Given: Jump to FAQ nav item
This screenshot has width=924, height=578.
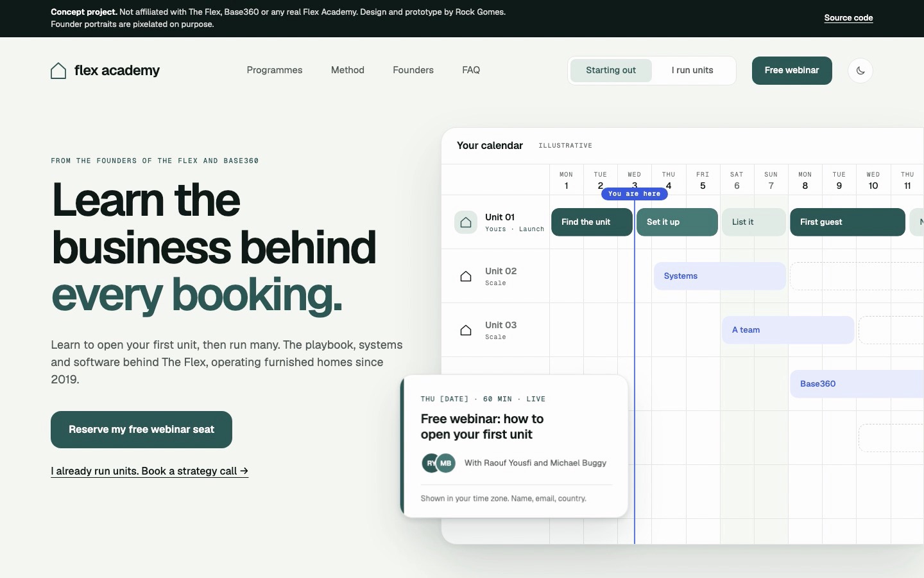Looking at the screenshot, I should pyautogui.click(x=471, y=70).
